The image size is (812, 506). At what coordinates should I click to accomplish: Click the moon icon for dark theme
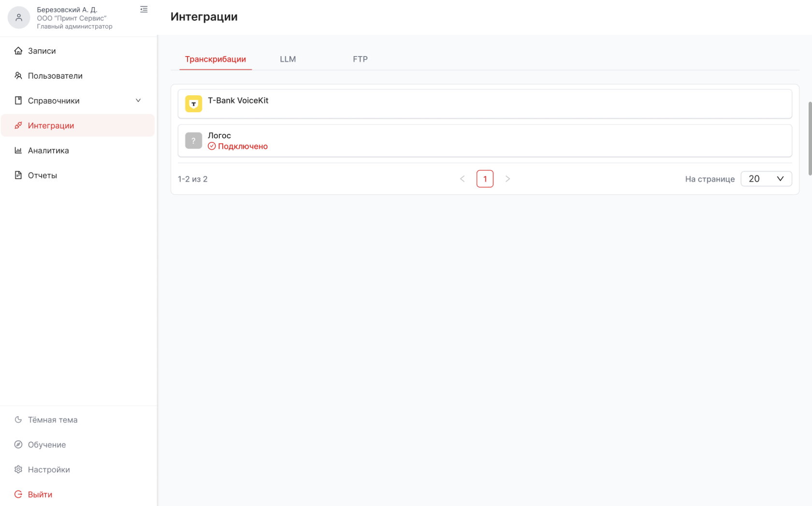[18, 420]
